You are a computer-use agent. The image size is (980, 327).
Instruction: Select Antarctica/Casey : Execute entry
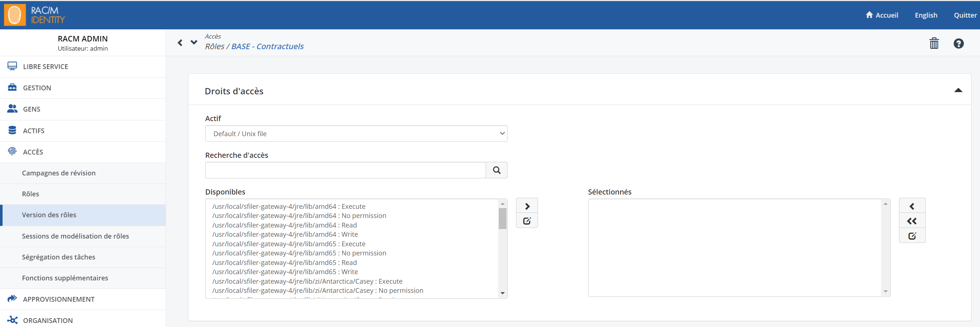(307, 281)
